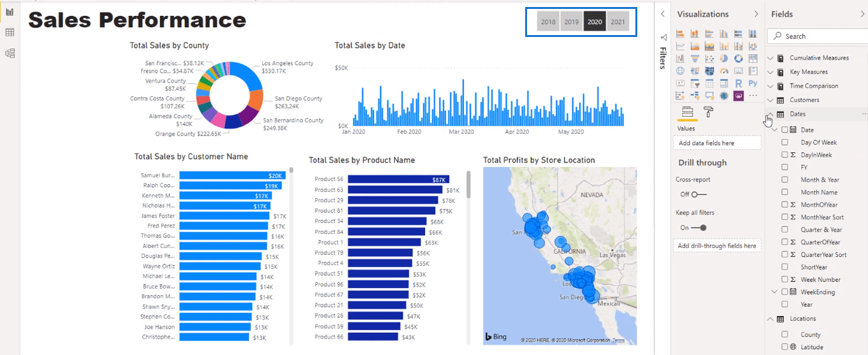Check the Quarter & Year field

[785, 229]
